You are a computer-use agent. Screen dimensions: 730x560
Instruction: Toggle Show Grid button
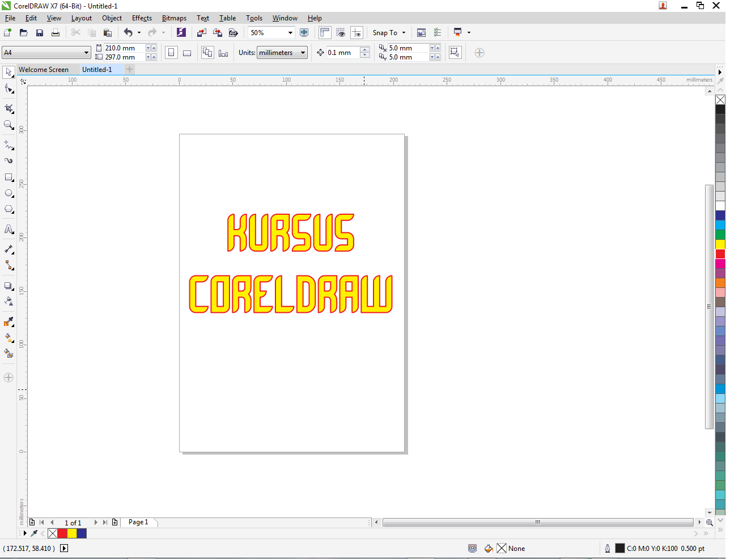pyautogui.click(x=341, y=33)
